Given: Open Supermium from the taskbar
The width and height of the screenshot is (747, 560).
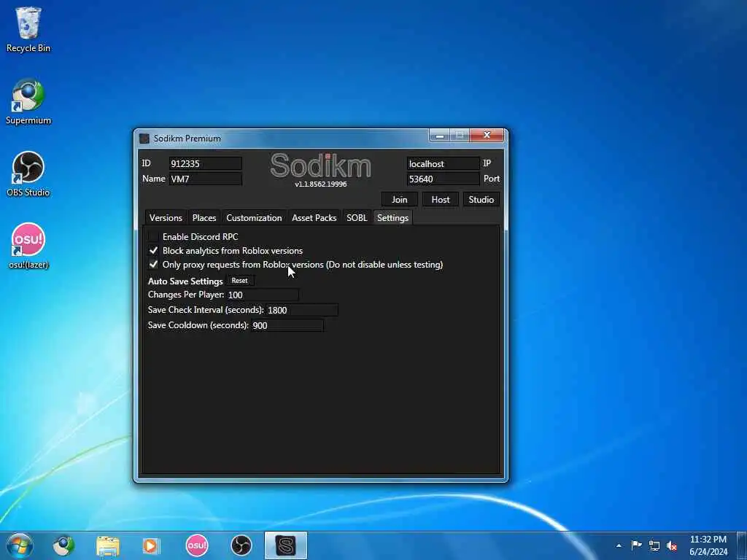Looking at the screenshot, I should (x=63, y=545).
